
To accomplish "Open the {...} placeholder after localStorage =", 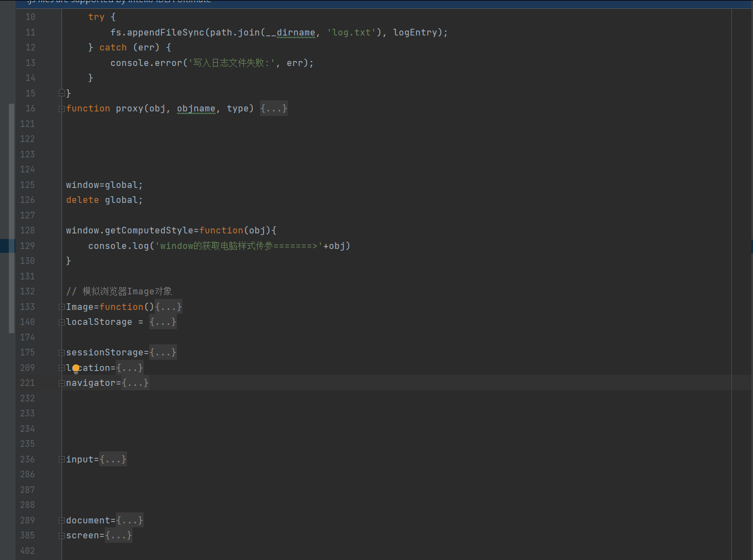I will coord(163,322).
